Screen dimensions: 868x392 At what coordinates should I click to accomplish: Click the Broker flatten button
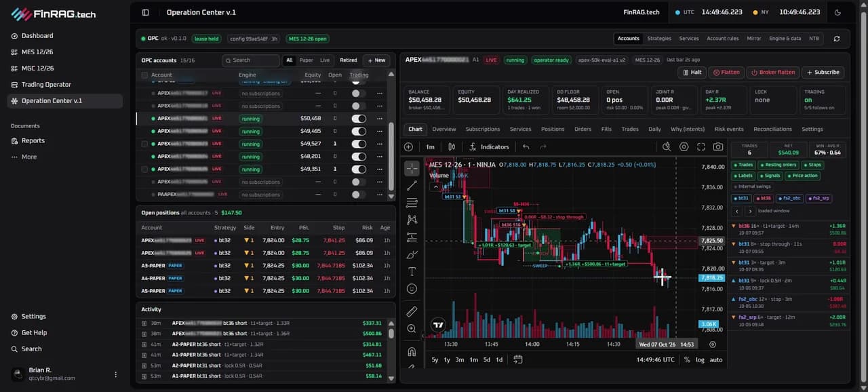772,72
